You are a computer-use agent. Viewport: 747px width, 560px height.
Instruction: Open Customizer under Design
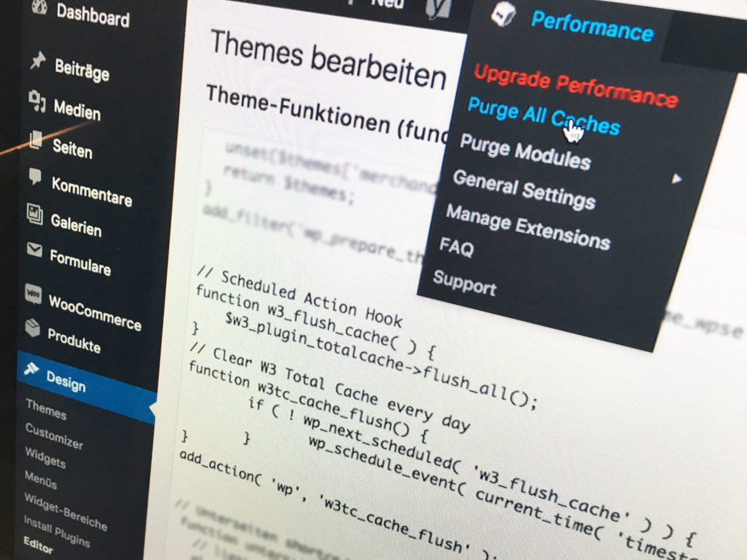click(x=54, y=436)
